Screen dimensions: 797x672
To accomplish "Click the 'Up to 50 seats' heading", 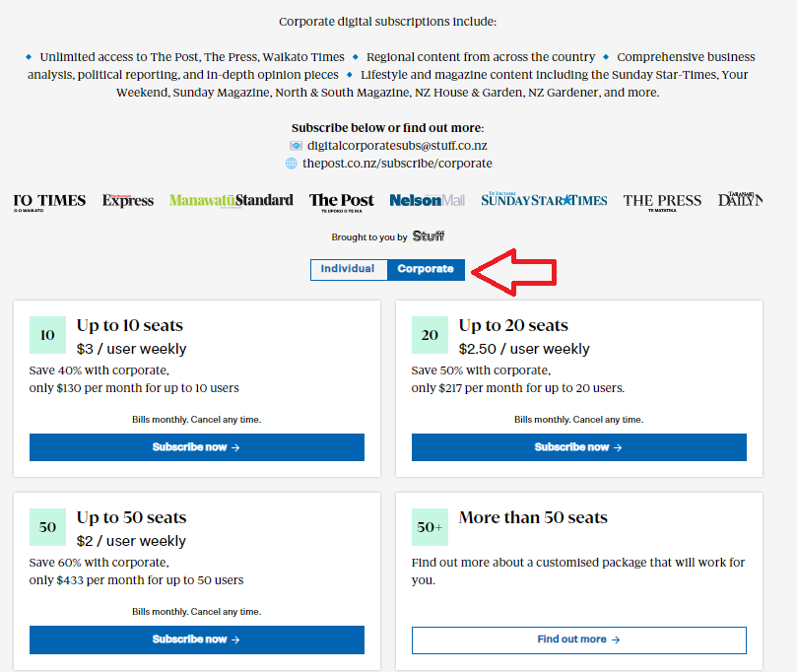I will (x=132, y=517).
